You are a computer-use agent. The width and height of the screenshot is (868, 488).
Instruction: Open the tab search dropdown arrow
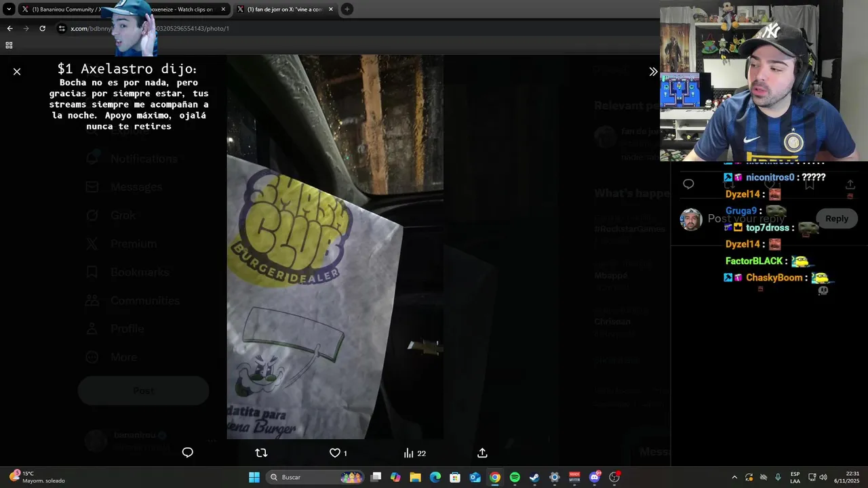click(9, 9)
